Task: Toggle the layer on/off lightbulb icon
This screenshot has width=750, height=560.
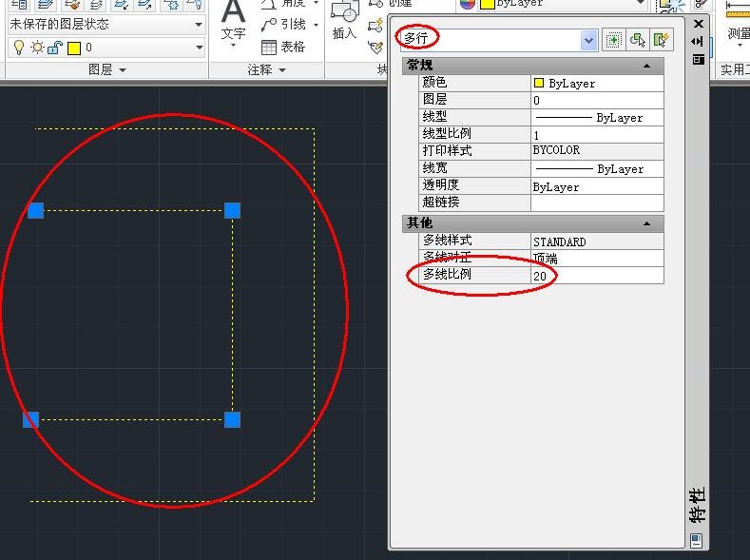Action: (19, 48)
